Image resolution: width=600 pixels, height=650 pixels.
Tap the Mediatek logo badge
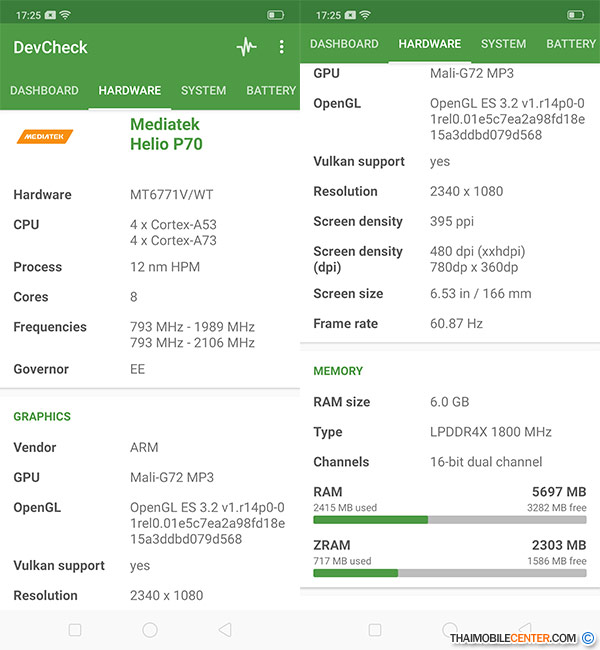pos(45,136)
